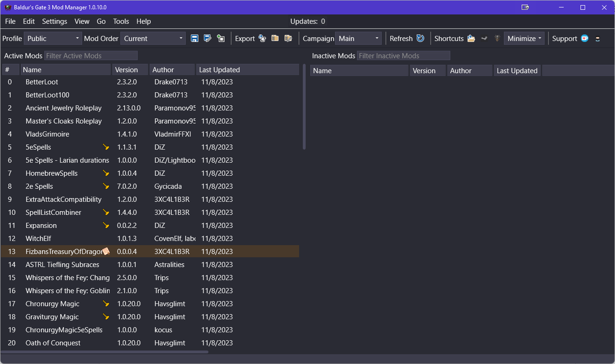
Task: Click the # index column header
Action: (x=11, y=69)
